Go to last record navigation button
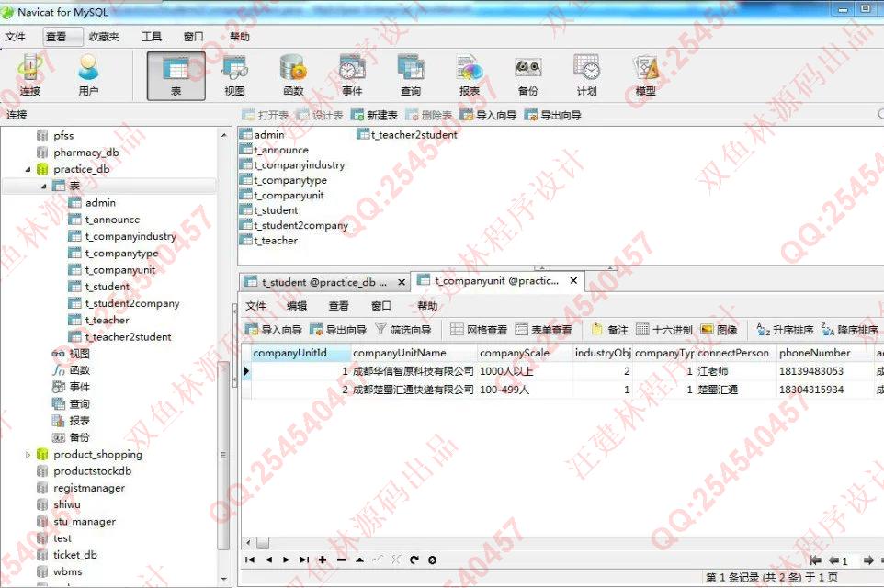884x588 pixels. (x=304, y=560)
